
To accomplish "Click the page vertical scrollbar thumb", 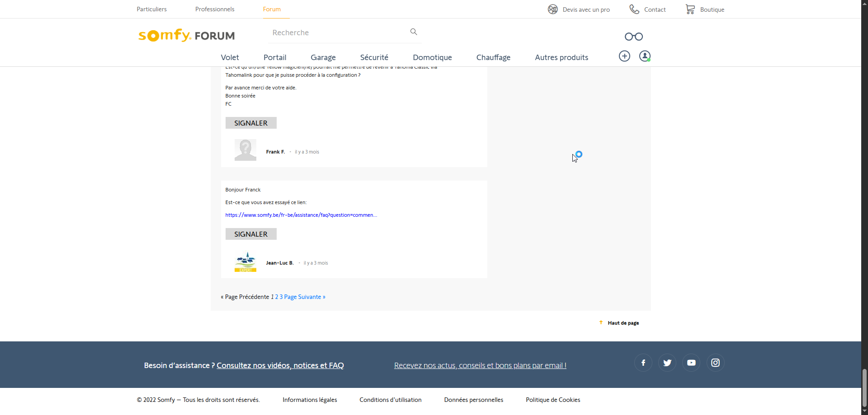I will click(x=864, y=387).
